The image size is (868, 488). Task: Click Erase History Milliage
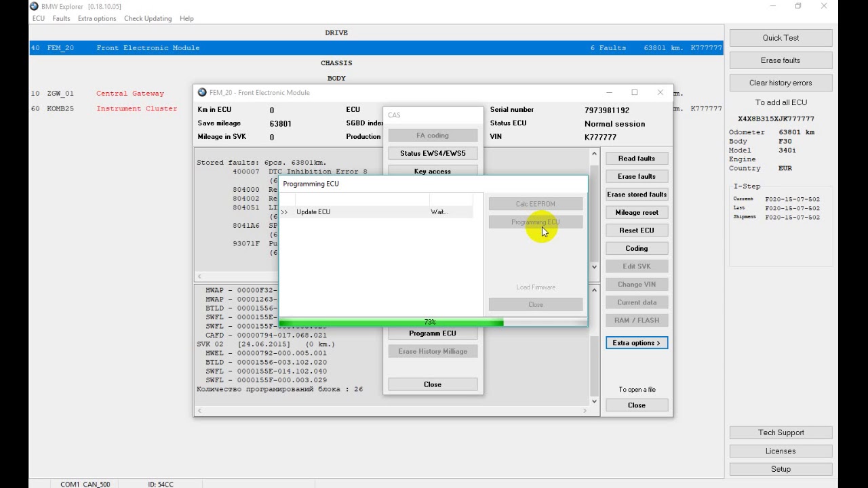(433, 351)
